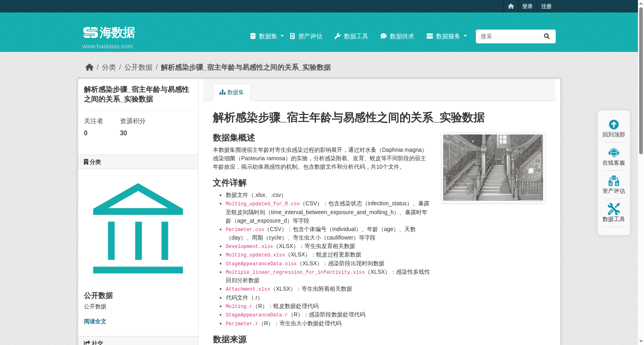
Task: Click the 数据集 database icon in navbar
Action: [x=253, y=36]
